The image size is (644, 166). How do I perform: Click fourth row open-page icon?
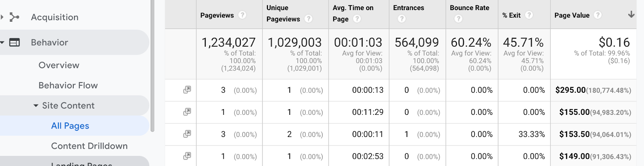187,156
